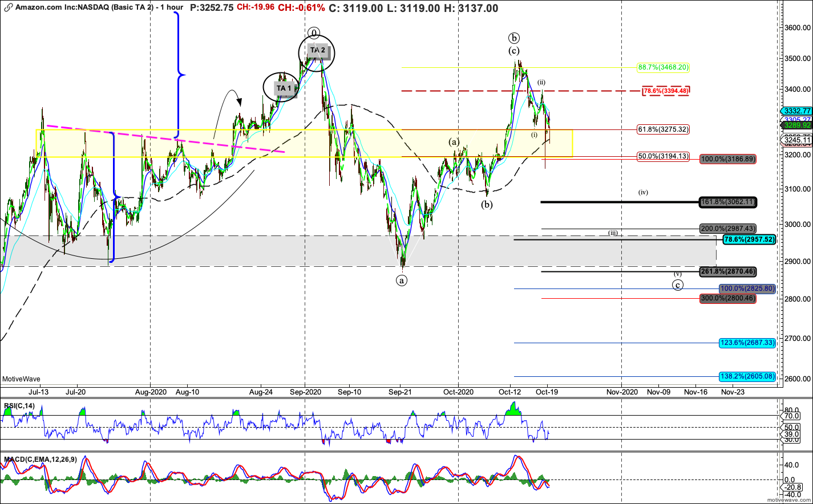Select the TA 2 annotation label
This screenshot has height=504, width=813.
[x=318, y=50]
